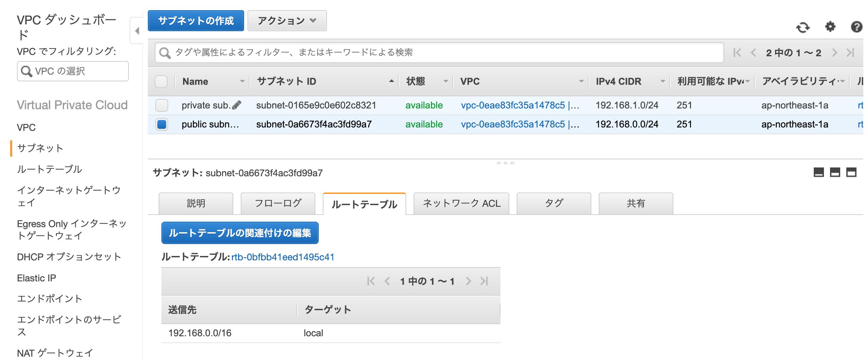Open the Name column filter dropdown
Image resolution: width=868 pixels, height=360 pixels.
coord(242,81)
